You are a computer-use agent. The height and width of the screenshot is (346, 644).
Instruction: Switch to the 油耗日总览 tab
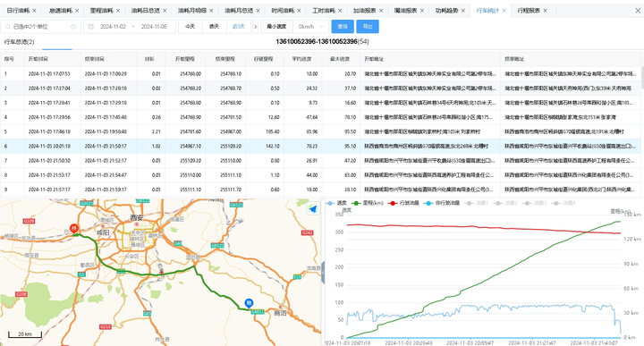tap(146, 11)
